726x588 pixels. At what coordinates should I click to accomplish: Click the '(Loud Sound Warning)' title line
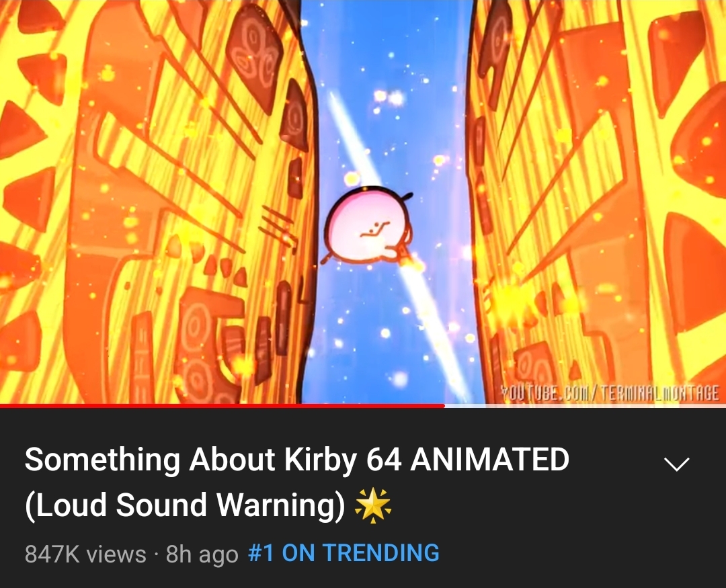pos(185,505)
